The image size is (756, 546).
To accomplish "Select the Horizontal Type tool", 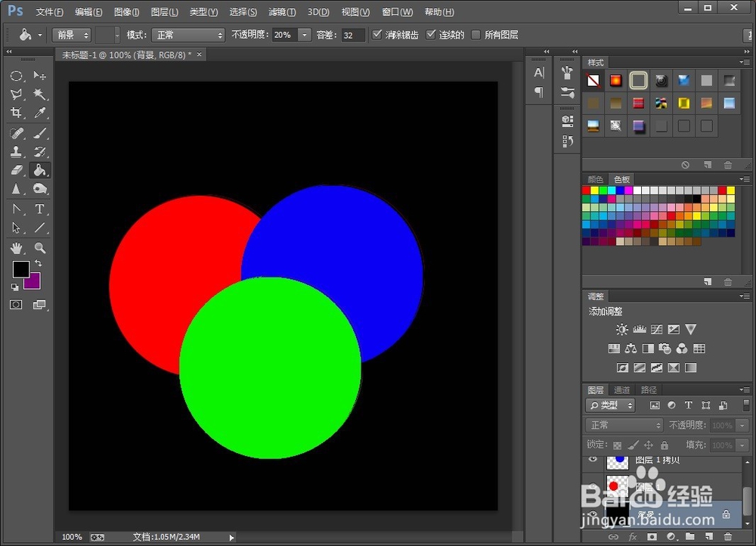I will tap(39, 209).
